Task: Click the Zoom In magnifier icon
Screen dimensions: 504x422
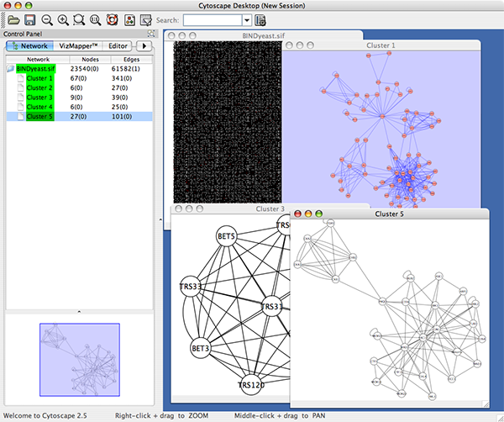Action: pyautogui.click(x=64, y=19)
